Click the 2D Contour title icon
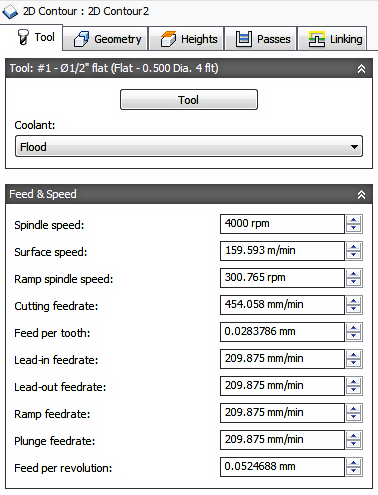This screenshot has height=495, width=378. pos(10,11)
